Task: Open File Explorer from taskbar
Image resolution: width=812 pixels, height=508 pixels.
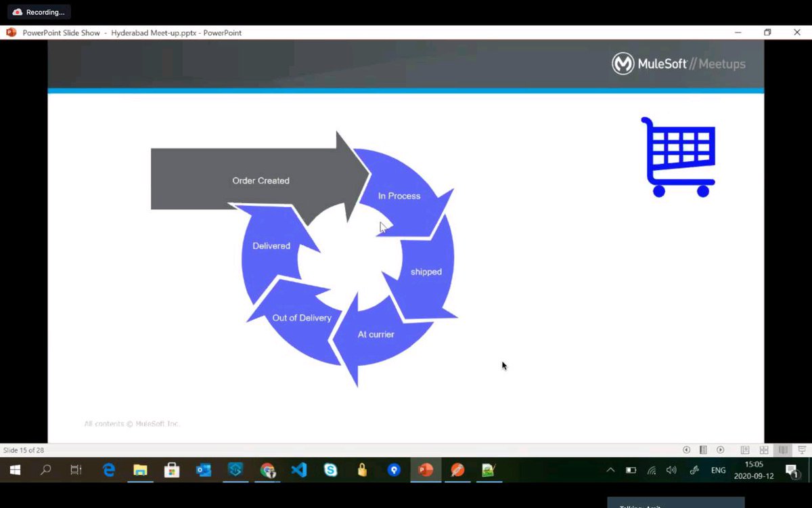Action: (140, 469)
